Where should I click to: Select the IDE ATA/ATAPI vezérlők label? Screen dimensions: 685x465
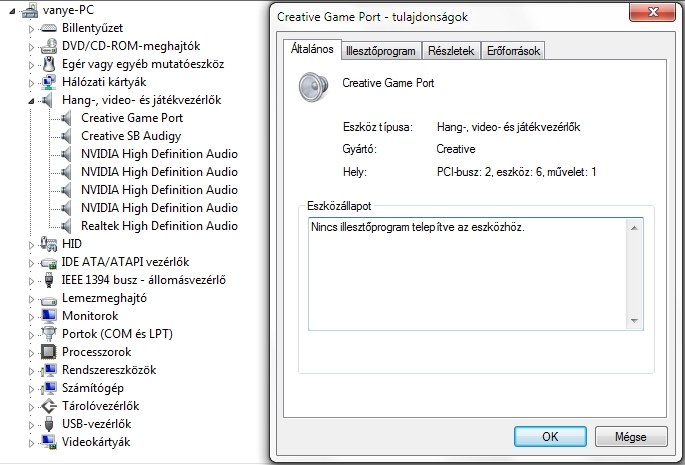[125, 262]
